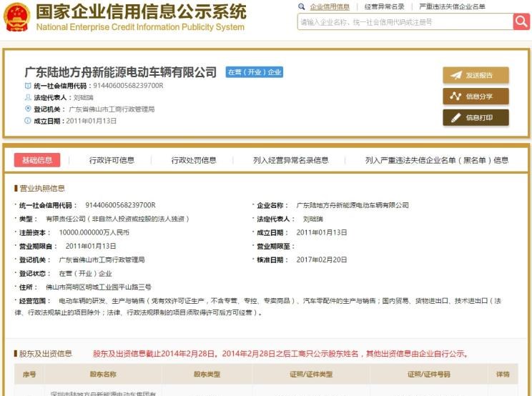532x396 pixels.
Task: Open the 列入严重违法失信企业名单（黑名单）信息 tab
Action: (437, 160)
